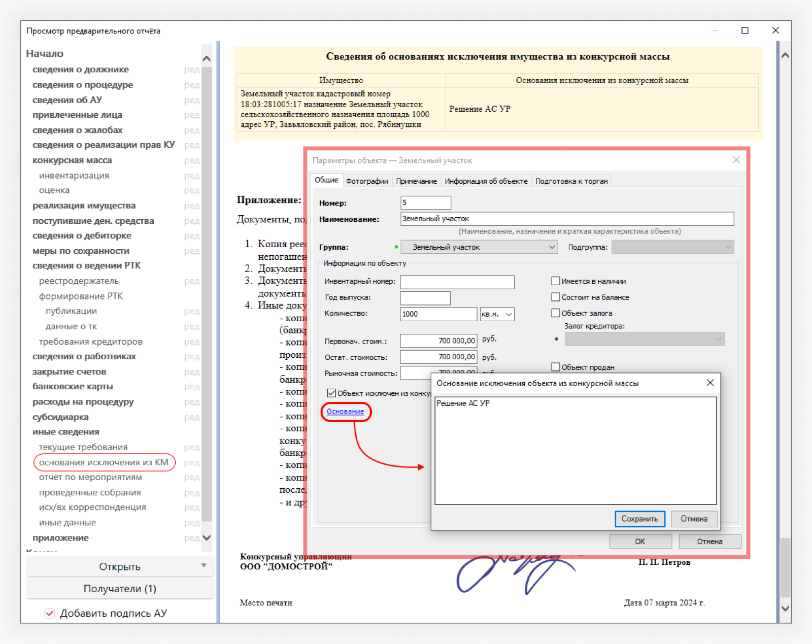
Task: Switch to Подготовка к торгам tab
Action: pos(571,181)
